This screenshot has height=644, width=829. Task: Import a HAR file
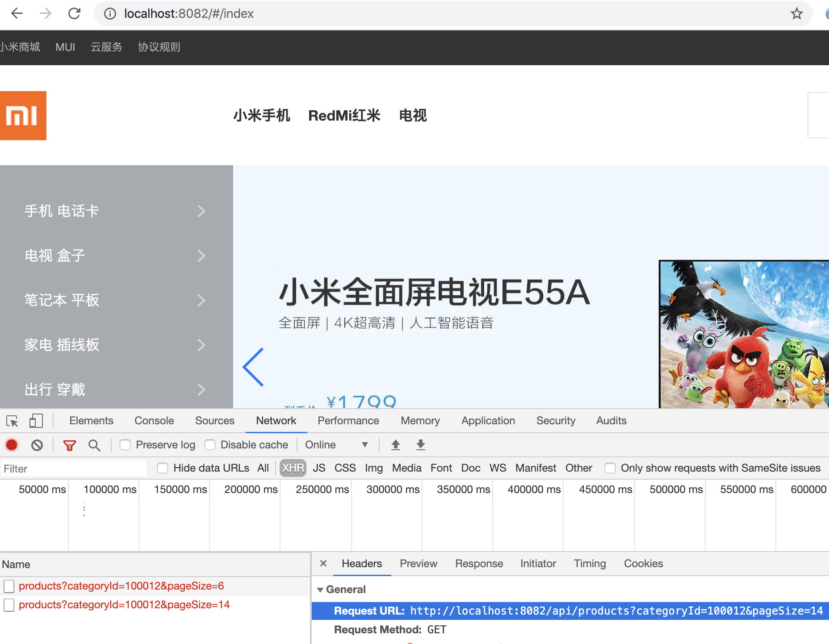click(395, 445)
